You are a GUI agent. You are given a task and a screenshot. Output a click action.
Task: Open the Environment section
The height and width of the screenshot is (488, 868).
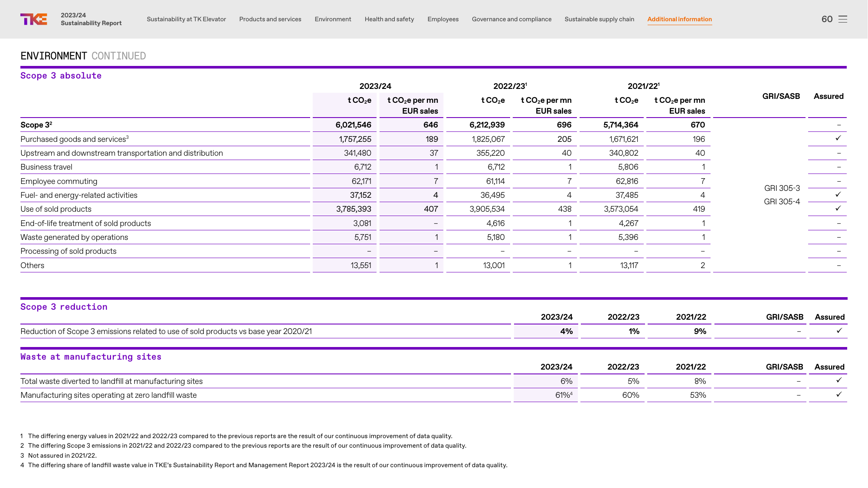pyautogui.click(x=333, y=19)
